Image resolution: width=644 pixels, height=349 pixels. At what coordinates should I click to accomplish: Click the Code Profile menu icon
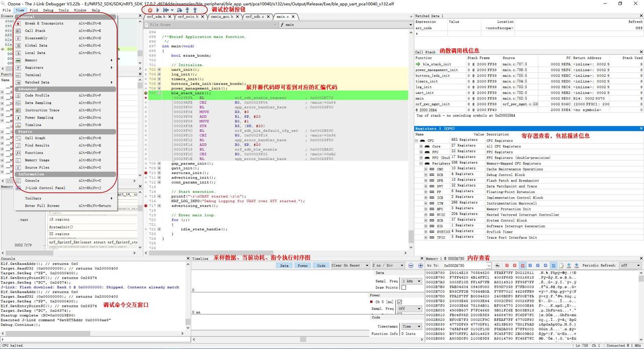click(x=19, y=96)
